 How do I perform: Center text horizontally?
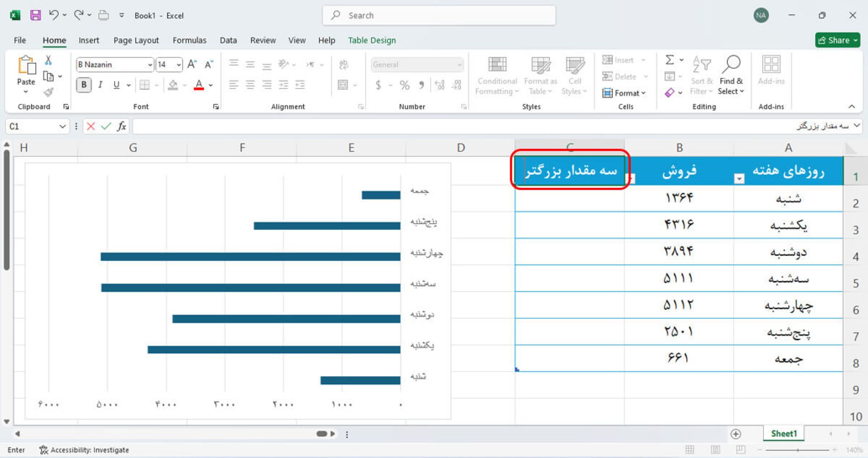[250, 84]
